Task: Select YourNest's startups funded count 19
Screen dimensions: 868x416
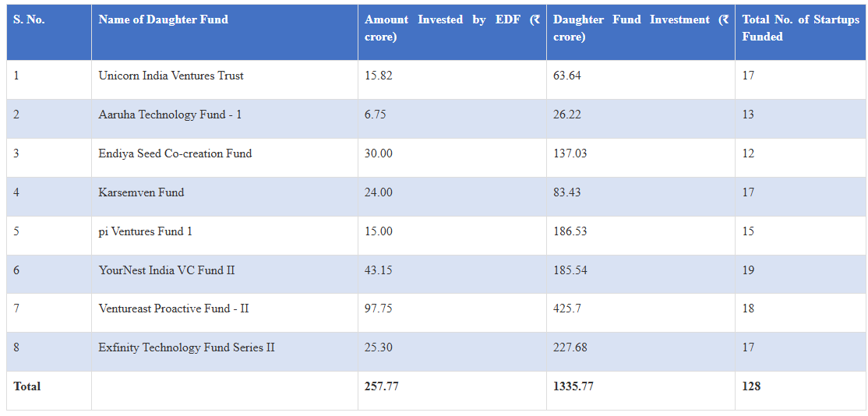Action: (x=748, y=270)
